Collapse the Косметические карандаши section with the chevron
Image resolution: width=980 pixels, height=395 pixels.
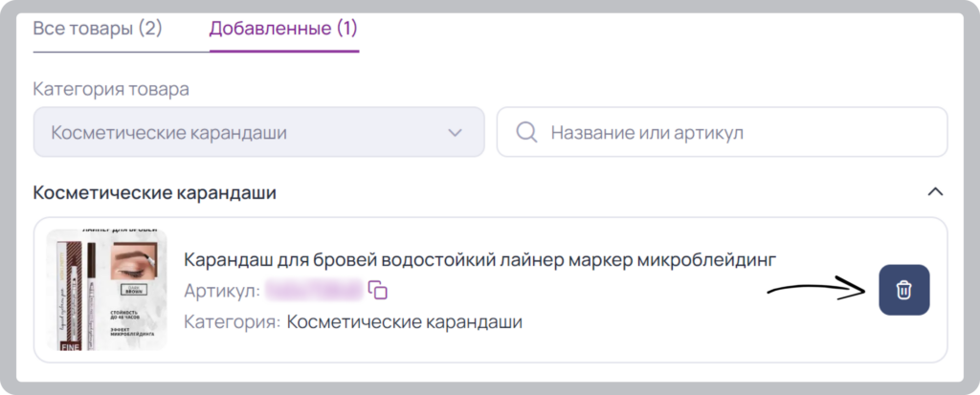pyautogui.click(x=935, y=192)
